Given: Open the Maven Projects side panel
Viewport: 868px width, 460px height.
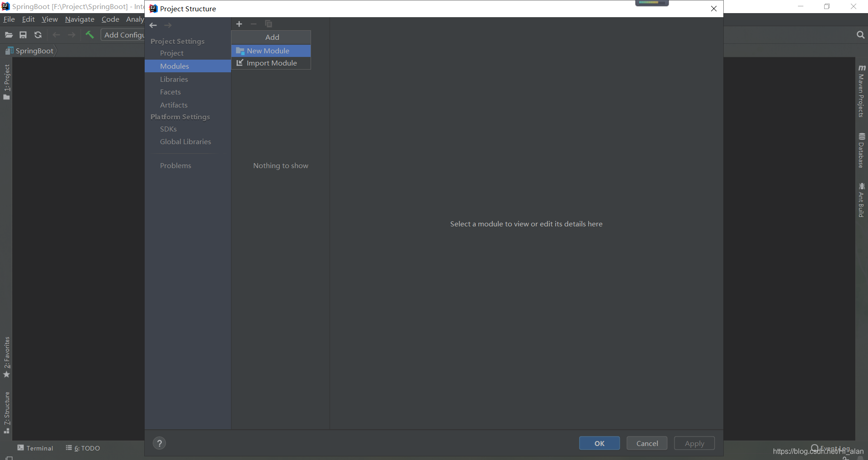Looking at the screenshot, I should pos(862,91).
